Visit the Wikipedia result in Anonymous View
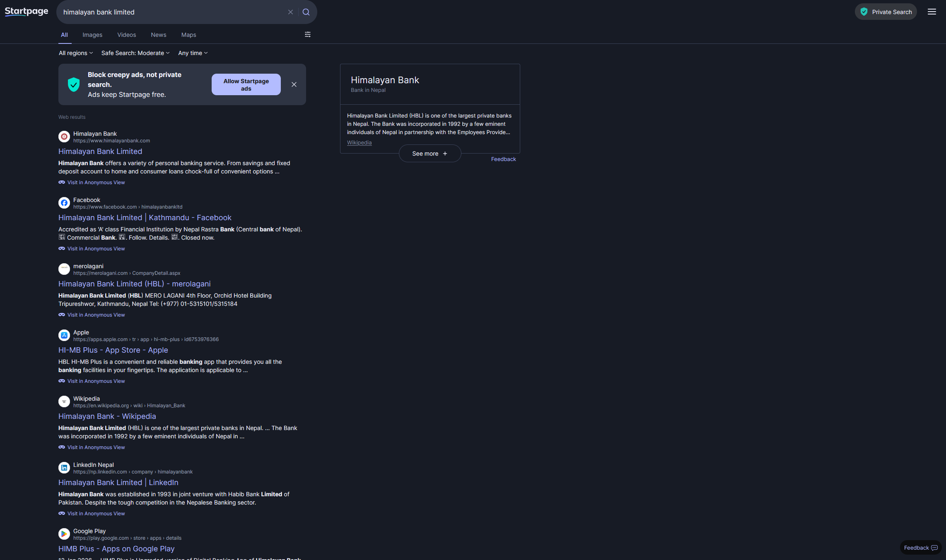This screenshot has height=560, width=946. 92,447
